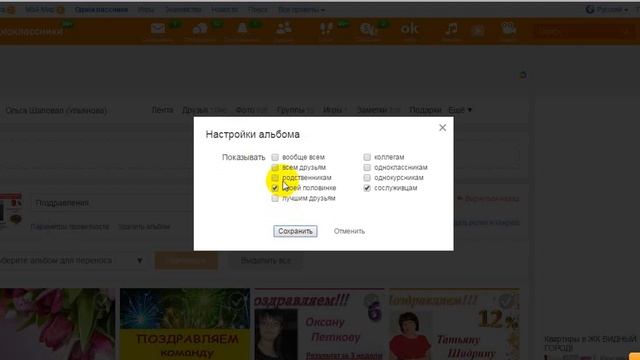Open the language selector at top right
640x360 pixels.
coord(607,9)
